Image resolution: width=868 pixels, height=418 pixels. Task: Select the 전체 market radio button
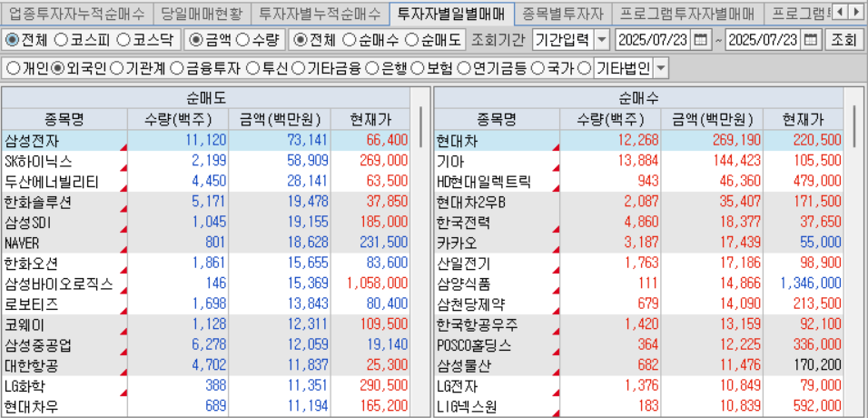coord(11,40)
